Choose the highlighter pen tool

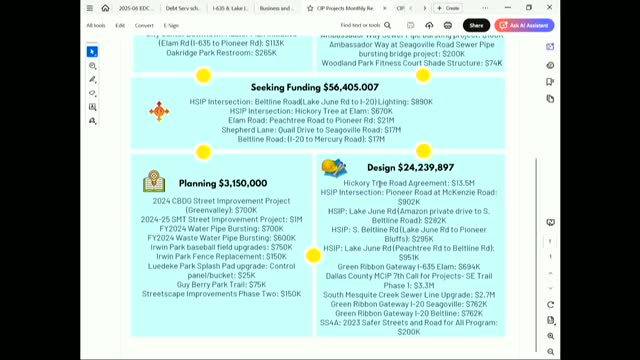point(93,80)
